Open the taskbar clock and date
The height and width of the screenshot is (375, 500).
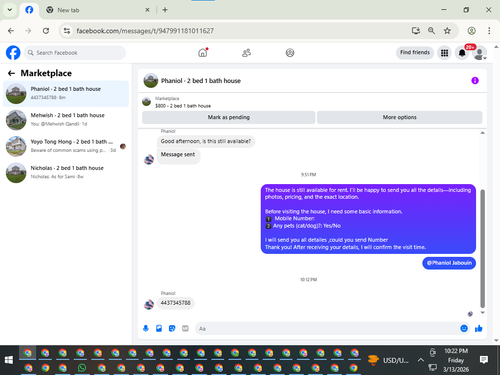coord(456,360)
